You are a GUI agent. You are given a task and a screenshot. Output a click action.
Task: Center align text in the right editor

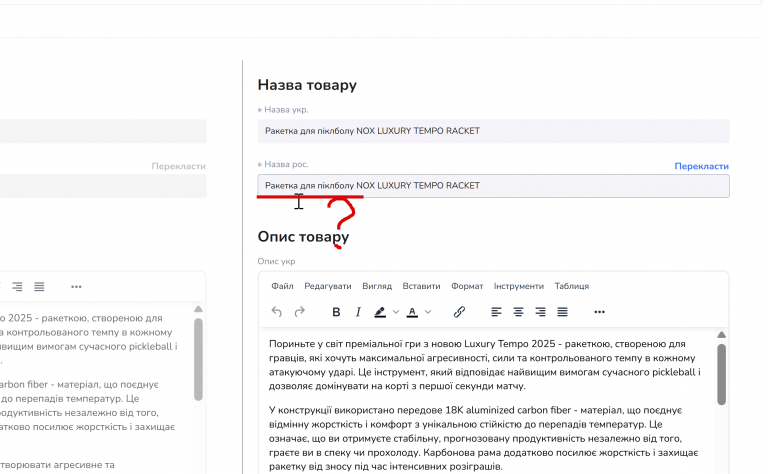coord(518,312)
